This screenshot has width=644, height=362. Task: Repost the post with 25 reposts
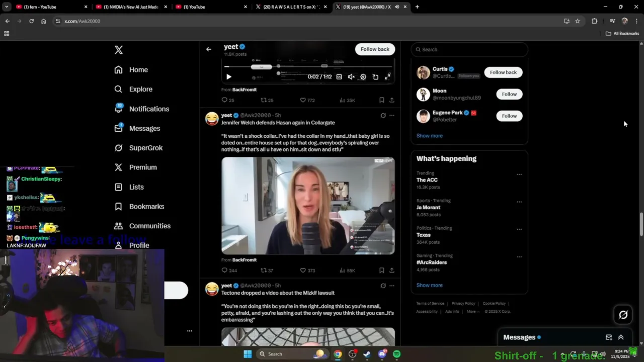point(267,100)
